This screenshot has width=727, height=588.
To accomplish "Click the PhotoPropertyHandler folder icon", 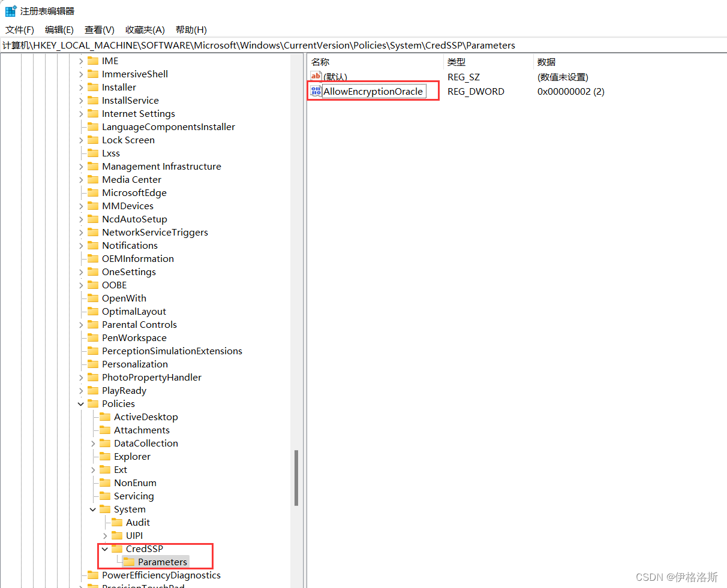I will (93, 377).
